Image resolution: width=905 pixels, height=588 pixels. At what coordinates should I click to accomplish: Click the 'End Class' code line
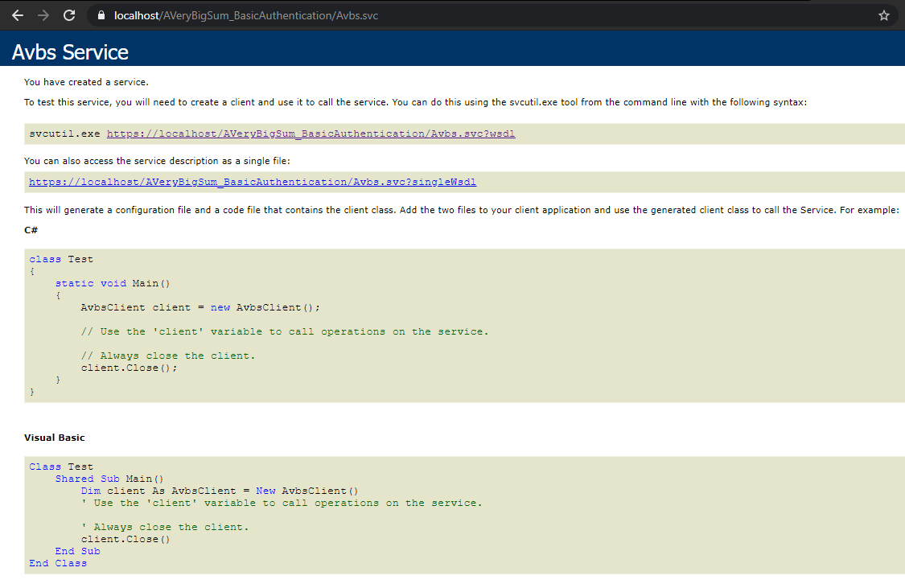pyautogui.click(x=58, y=563)
